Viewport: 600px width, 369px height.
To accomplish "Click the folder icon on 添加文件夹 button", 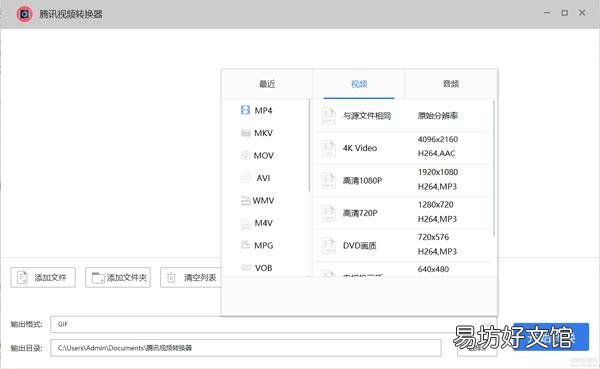I will pyautogui.click(x=98, y=278).
